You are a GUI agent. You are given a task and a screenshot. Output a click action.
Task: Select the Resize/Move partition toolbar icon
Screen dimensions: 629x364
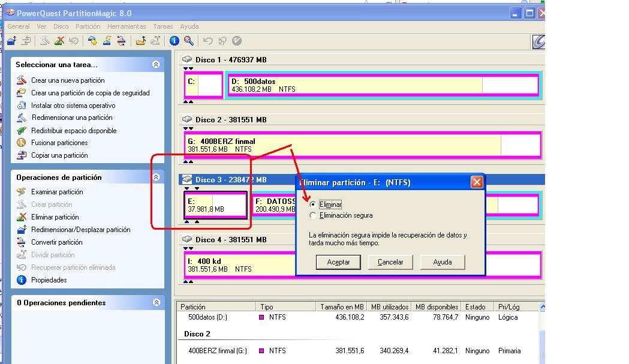pyautogui.click(x=11, y=41)
